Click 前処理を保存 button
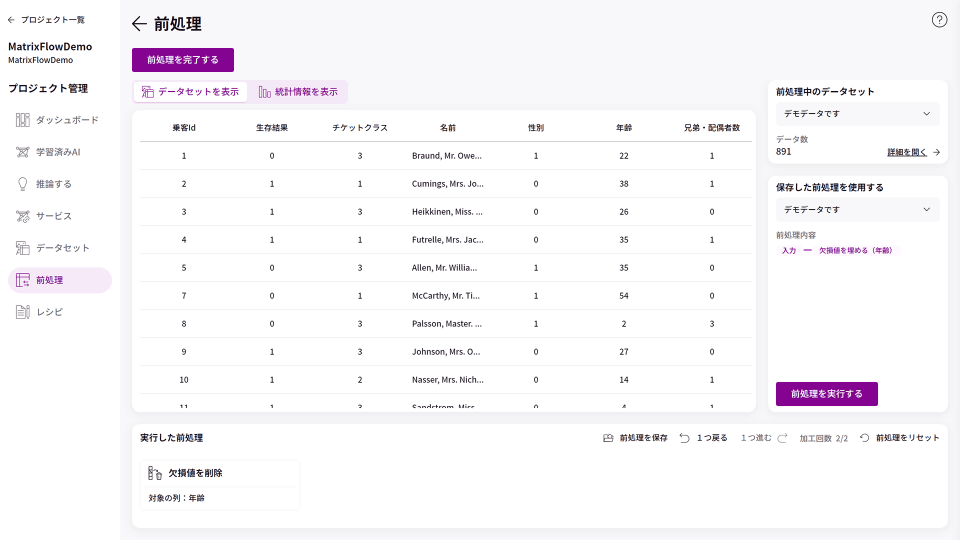 (x=635, y=438)
